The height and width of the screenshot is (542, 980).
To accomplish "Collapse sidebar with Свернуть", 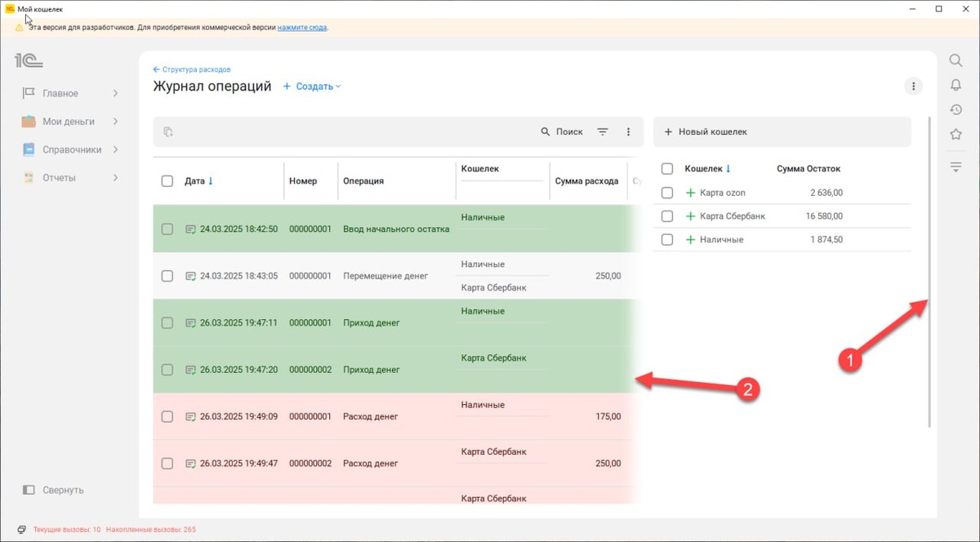I will click(x=54, y=491).
